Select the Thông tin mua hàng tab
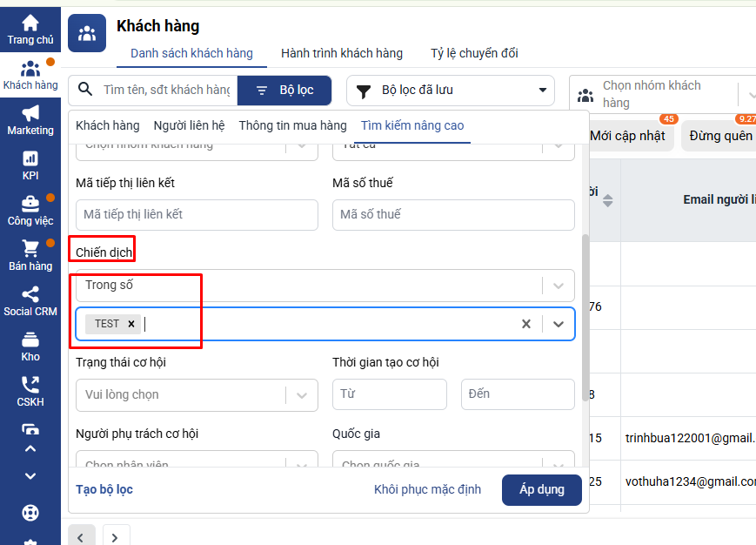The width and height of the screenshot is (756, 545). [292, 125]
